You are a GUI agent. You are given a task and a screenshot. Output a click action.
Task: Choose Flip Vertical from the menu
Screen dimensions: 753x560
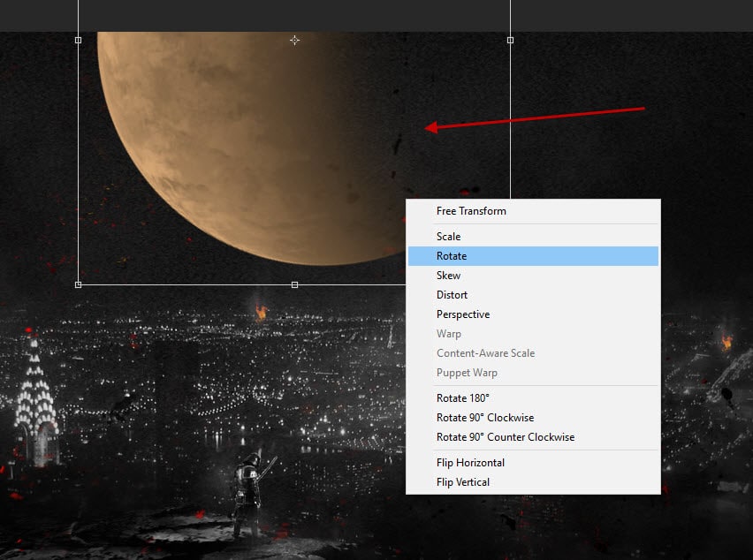462,482
